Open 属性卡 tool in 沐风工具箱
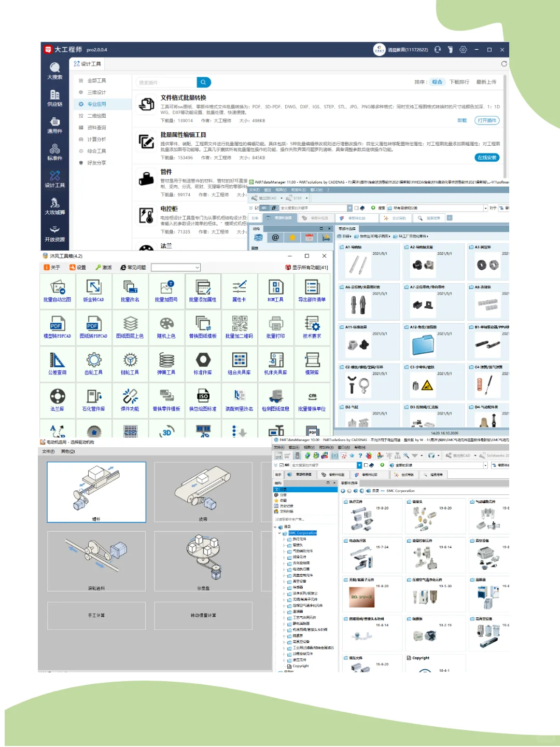Image resolution: width=560 pixels, height=747 pixels. click(x=239, y=291)
